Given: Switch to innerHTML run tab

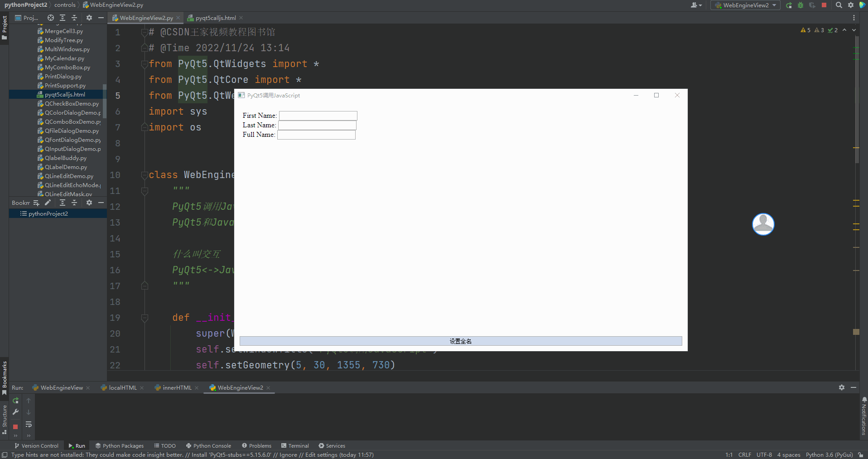Looking at the screenshot, I should (177, 388).
